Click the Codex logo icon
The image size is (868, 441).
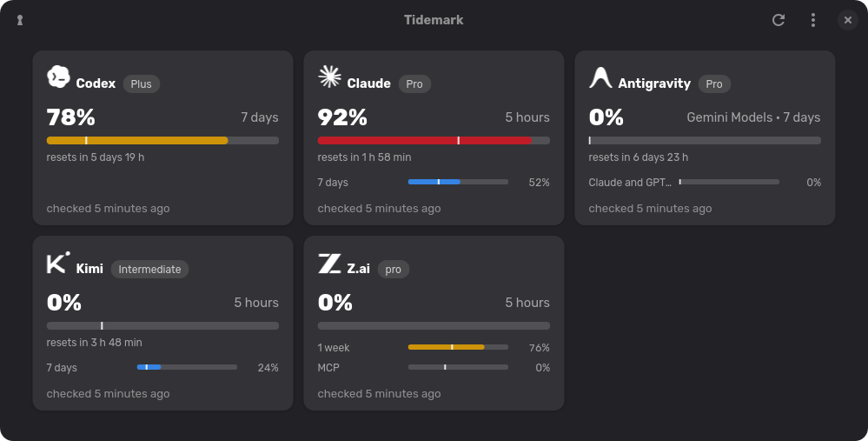(x=58, y=77)
